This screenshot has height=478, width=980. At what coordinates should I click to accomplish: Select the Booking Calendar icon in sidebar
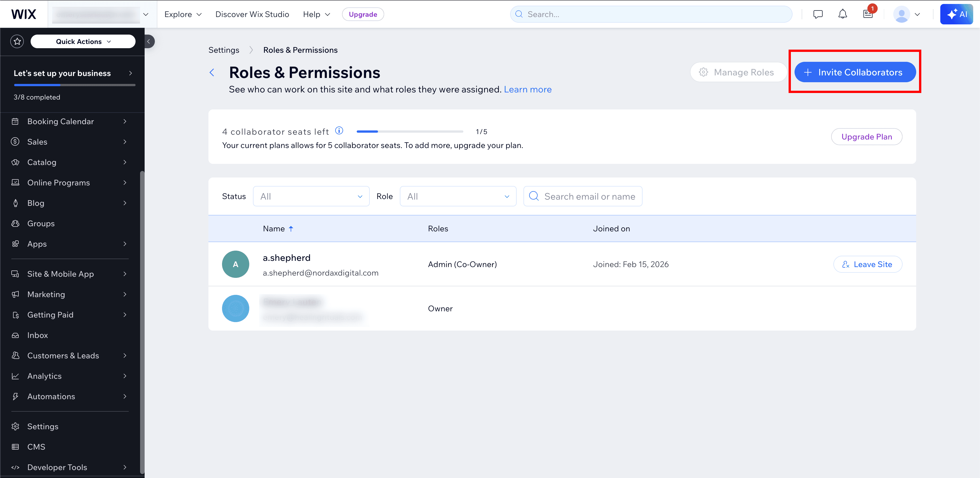click(x=15, y=121)
